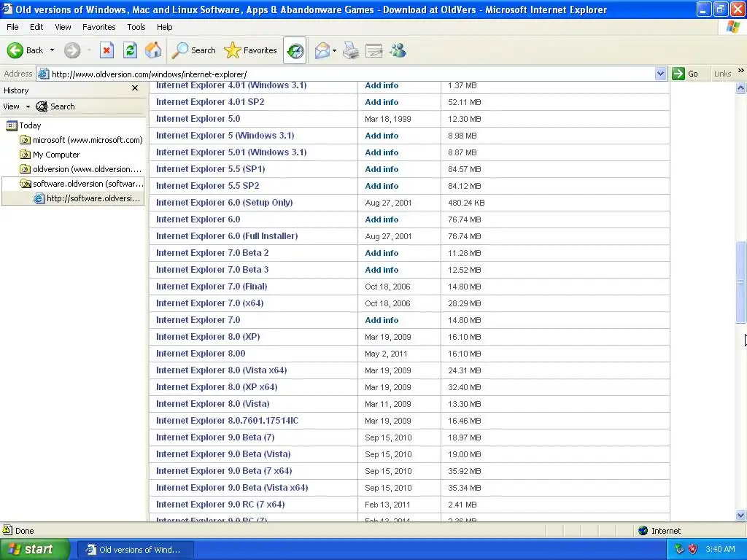Open Internet Explorer 9.0 RC (7 x64) link

coord(220,505)
